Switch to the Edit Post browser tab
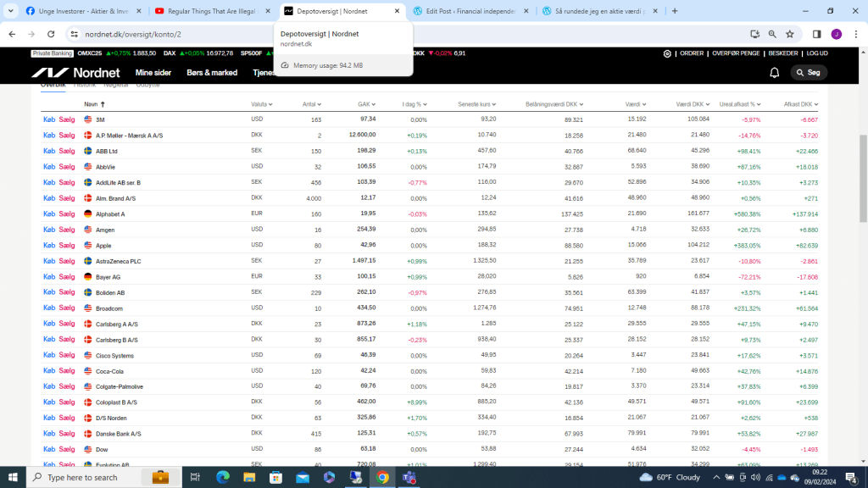Image resolution: width=868 pixels, height=488 pixels. 470,11
